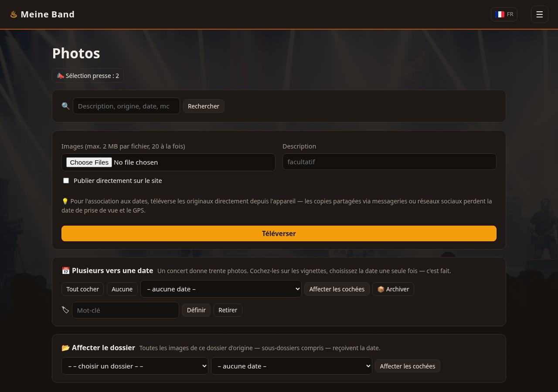Click the light bulb tip icon

(65, 201)
